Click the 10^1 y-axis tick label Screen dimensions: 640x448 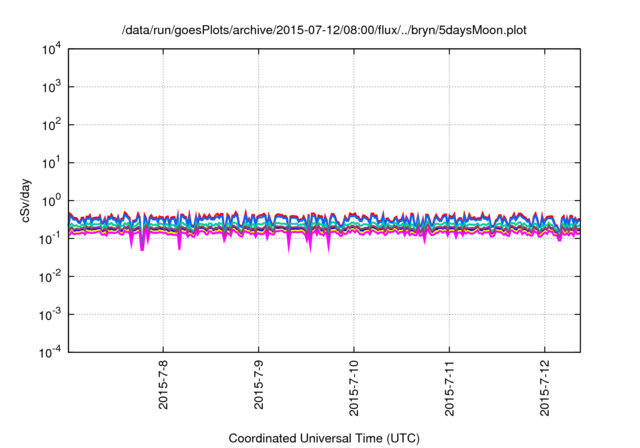(51, 163)
